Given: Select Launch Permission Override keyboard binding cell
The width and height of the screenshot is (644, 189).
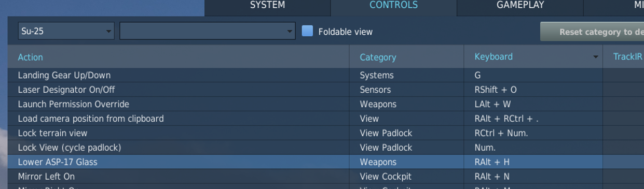Looking at the screenshot, I should click(533, 104).
